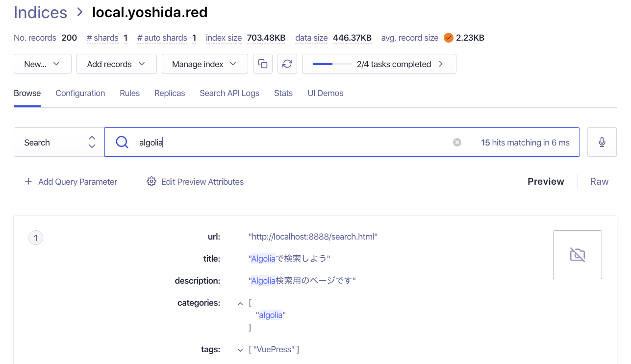Click the refresh index icon button
This screenshot has height=364, width=631.
pos(287,64)
